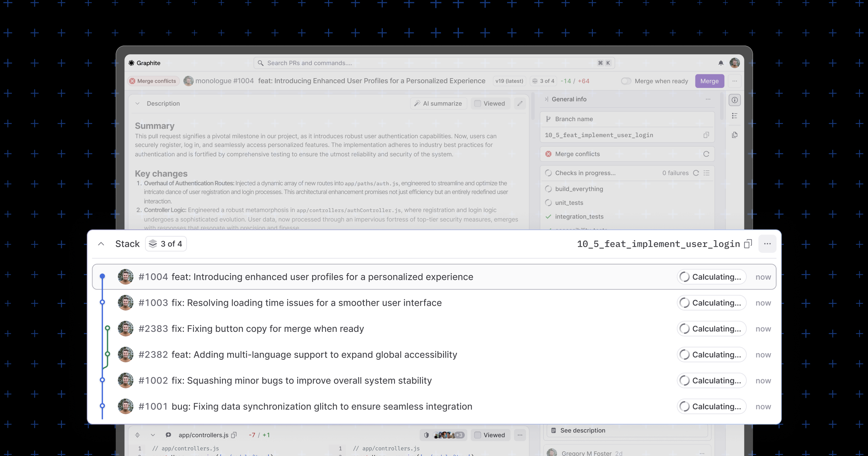Collapse the Stack panel chevron
Viewport: 868px width, 456px height.
[101, 244]
